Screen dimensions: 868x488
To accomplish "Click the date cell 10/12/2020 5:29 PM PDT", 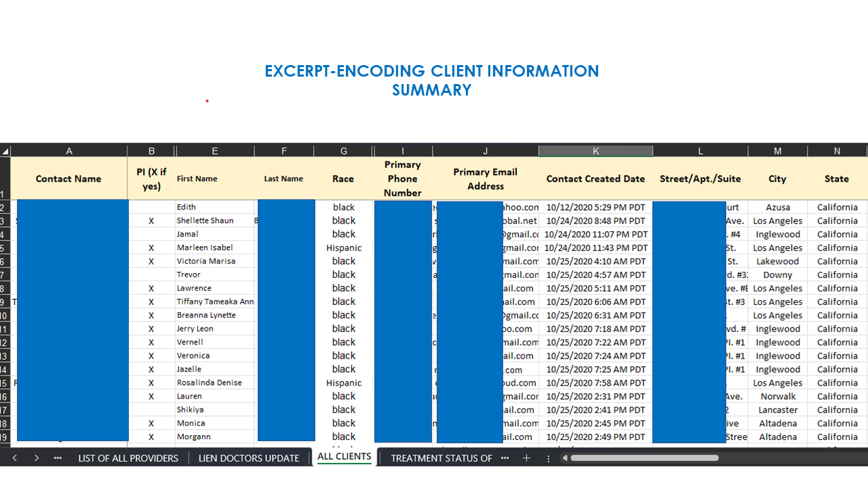I will pos(596,207).
